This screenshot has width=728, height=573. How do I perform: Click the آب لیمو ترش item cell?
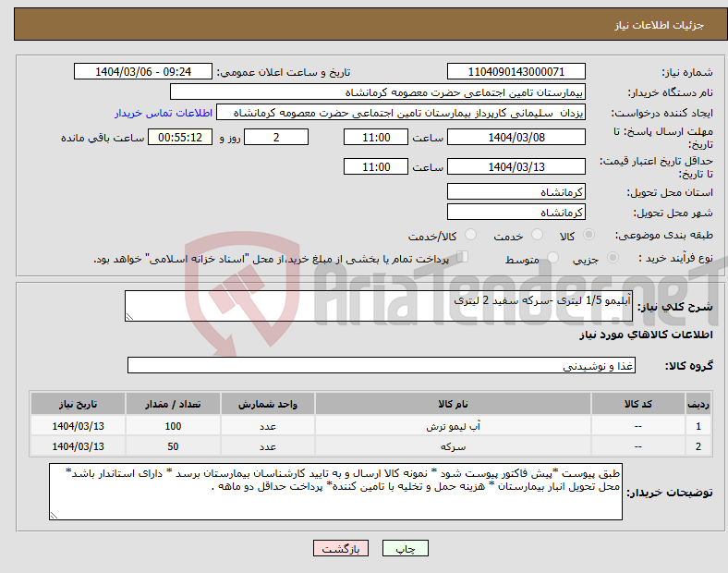pos(453,426)
